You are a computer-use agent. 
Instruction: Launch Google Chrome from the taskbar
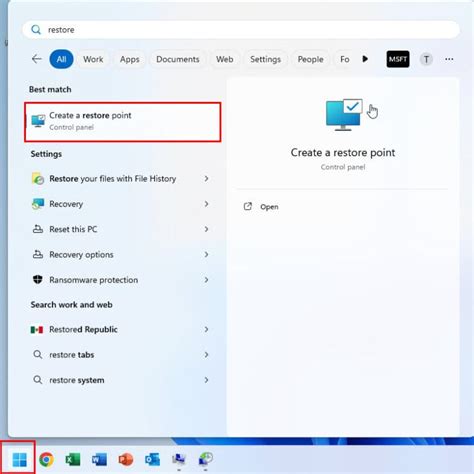46,460
